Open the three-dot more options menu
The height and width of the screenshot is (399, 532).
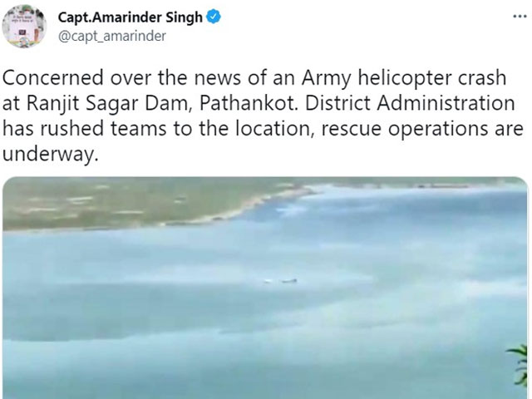tap(520, 17)
